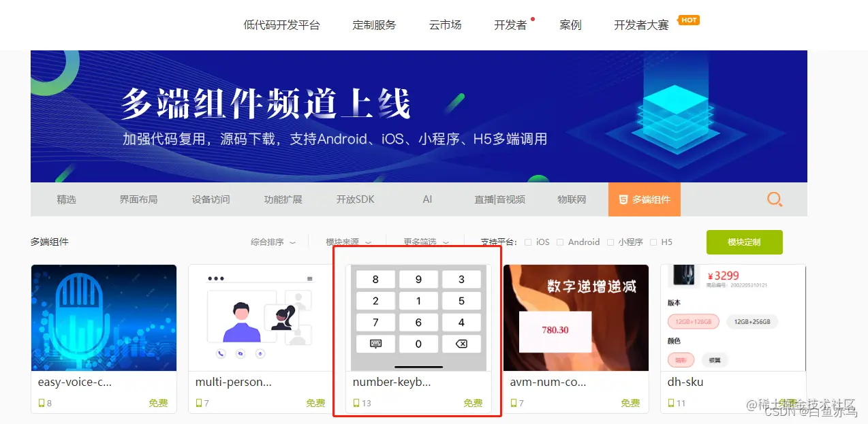Click the HOT badge beside 开发者大赛
This screenshot has height=424, width=868.
pyautogui.click(x=689, y=20)
